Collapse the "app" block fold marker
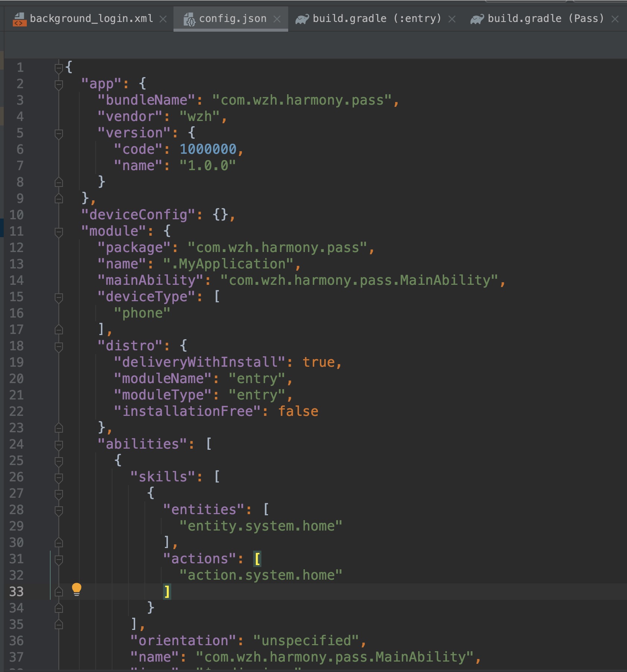Viewport: 627px width, 672px height. tap(58, 85)
